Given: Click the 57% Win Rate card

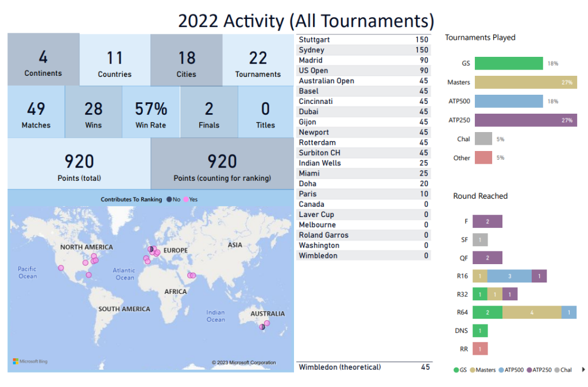Looking at the screenshot, I should (x=150, y=113).
